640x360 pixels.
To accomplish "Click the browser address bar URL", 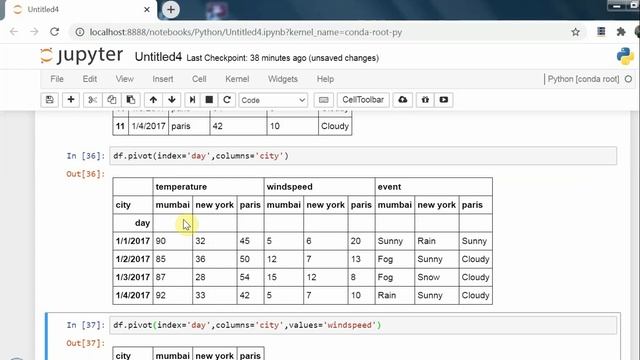I will (x=246, y=32).
